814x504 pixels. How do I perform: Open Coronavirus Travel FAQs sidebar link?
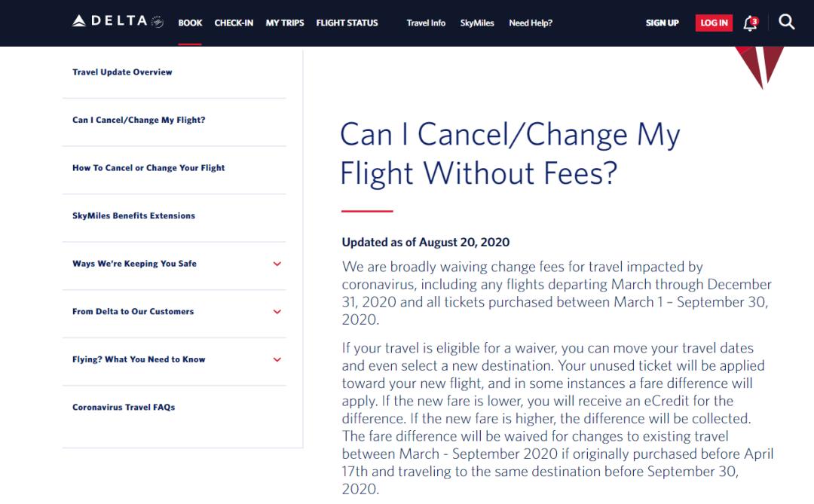124,408
